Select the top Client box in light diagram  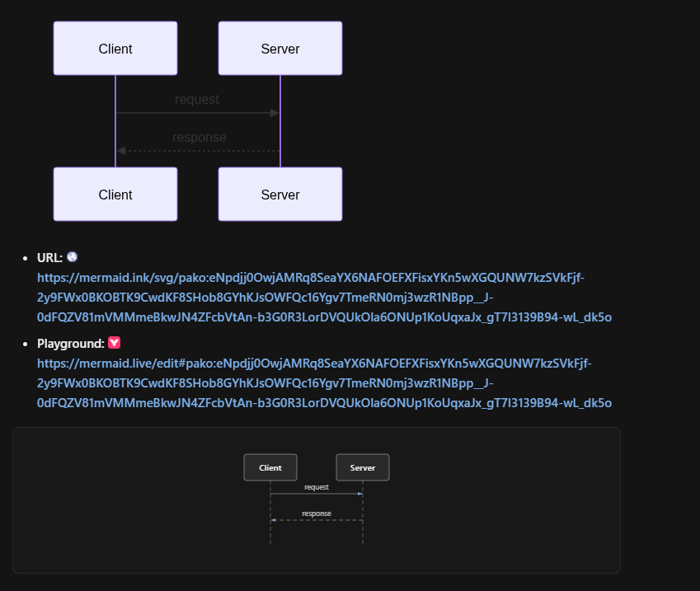point(115,48)
